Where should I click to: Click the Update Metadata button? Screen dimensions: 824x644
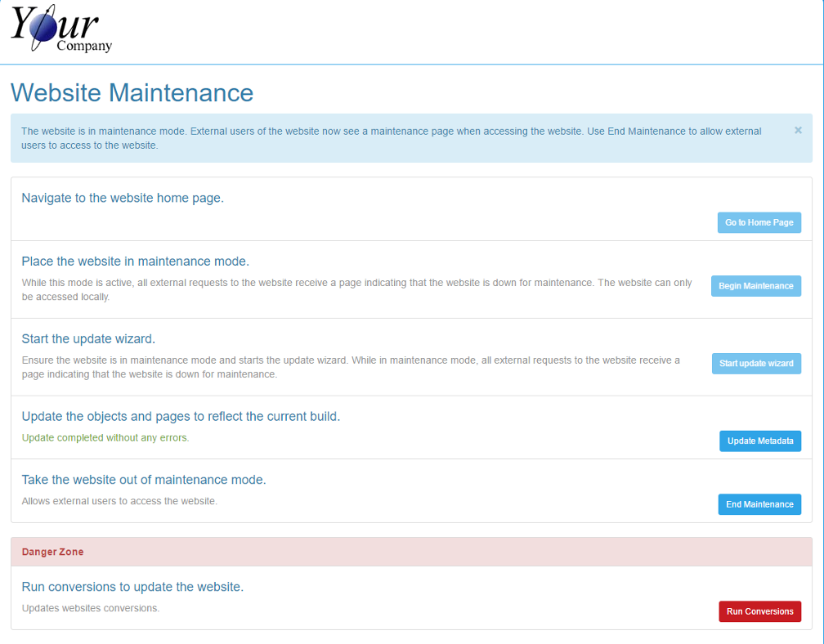click(x=760, y=441)
